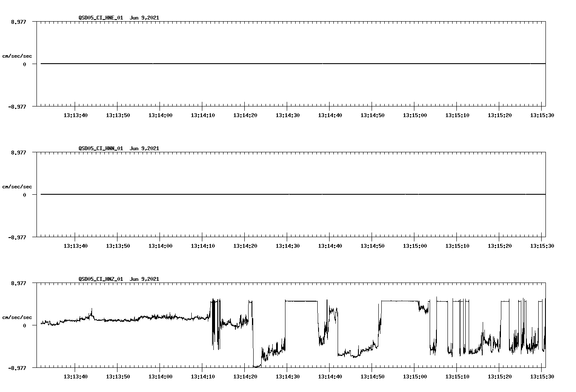This screenshot has height=392, width=576.
Task: Click 13:14:30 time label under HNE plot
Action: point(288,115)
